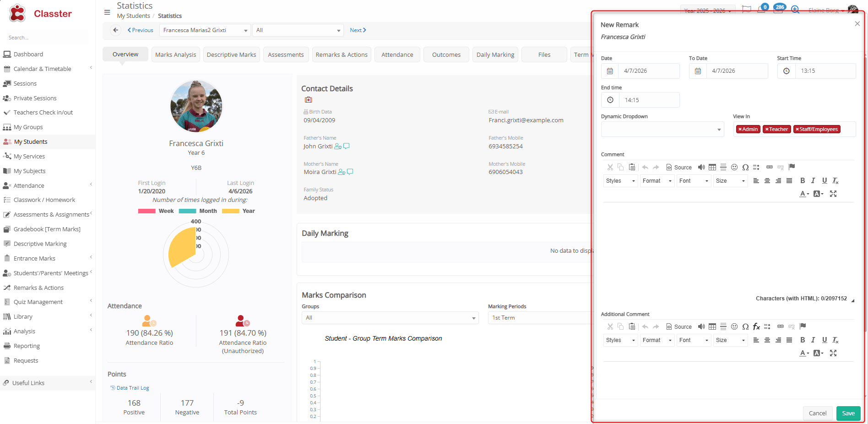Save the new remark
This screenshot has height=424, width=868.
848,413
